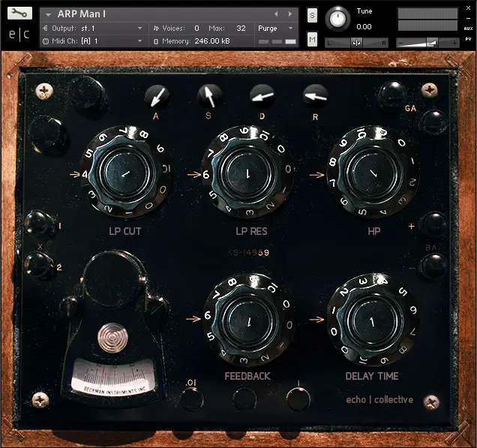The width and height of the screenshot is (477, 448).
Task: Open the Output st. 1 dropdown
Action: pos(93,29)
